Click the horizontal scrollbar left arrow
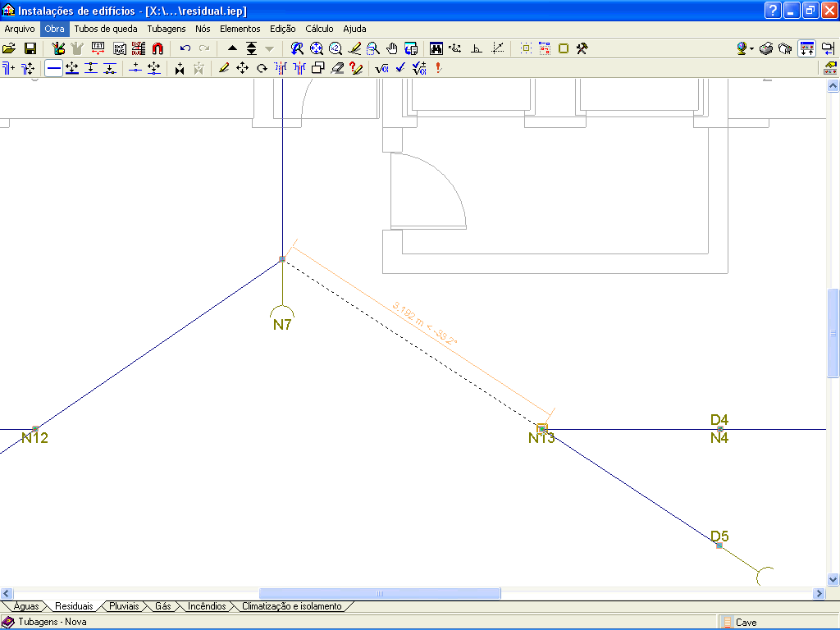840x630 pixels. click(x=7, y=594)
